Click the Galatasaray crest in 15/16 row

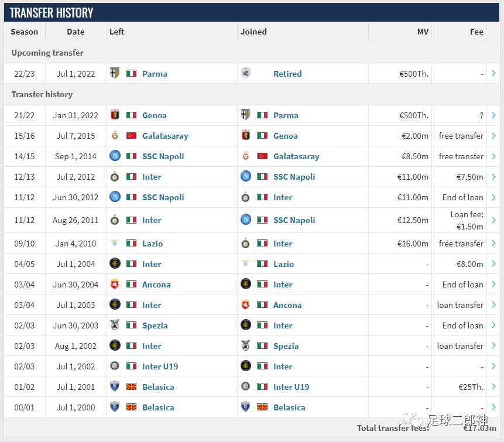pyautogui.click(x=115, y=136)
